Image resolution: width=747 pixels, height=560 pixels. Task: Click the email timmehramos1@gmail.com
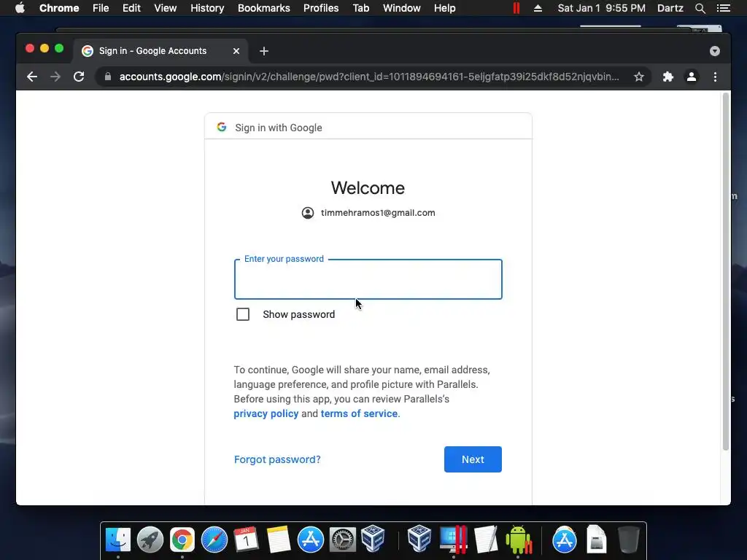coord(378,213)
